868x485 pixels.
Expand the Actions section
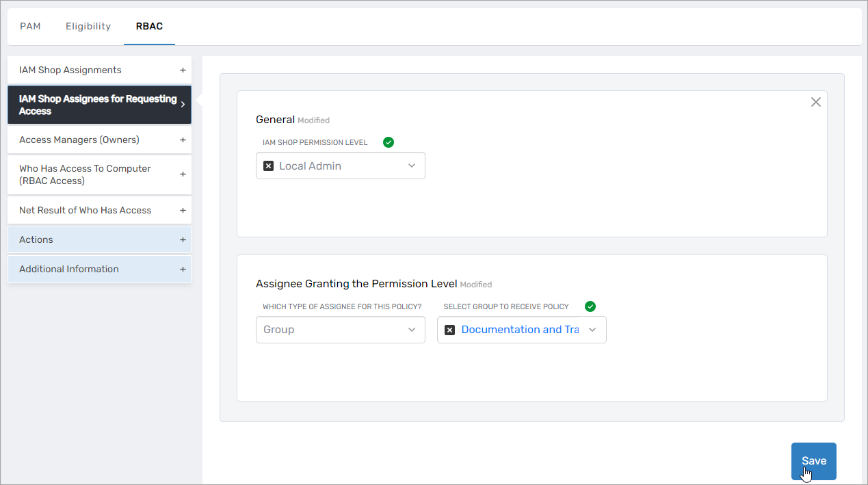click(x=99, y=239)
